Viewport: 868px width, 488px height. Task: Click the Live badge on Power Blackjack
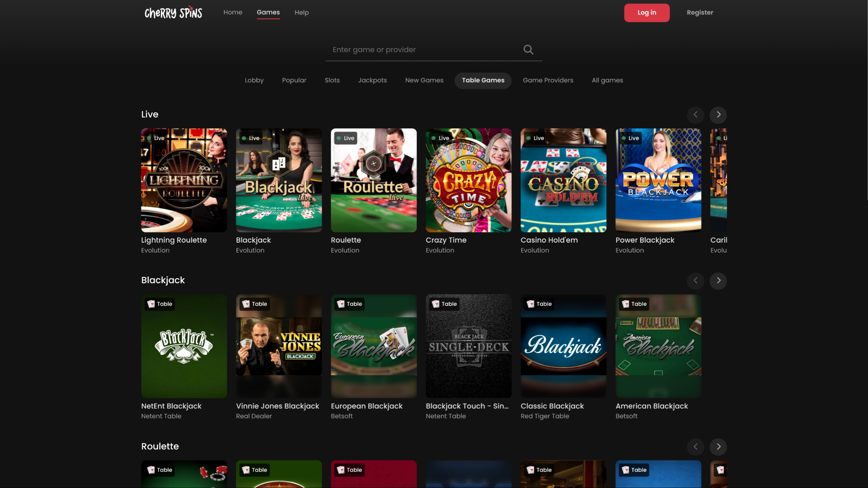pos(630,138)
